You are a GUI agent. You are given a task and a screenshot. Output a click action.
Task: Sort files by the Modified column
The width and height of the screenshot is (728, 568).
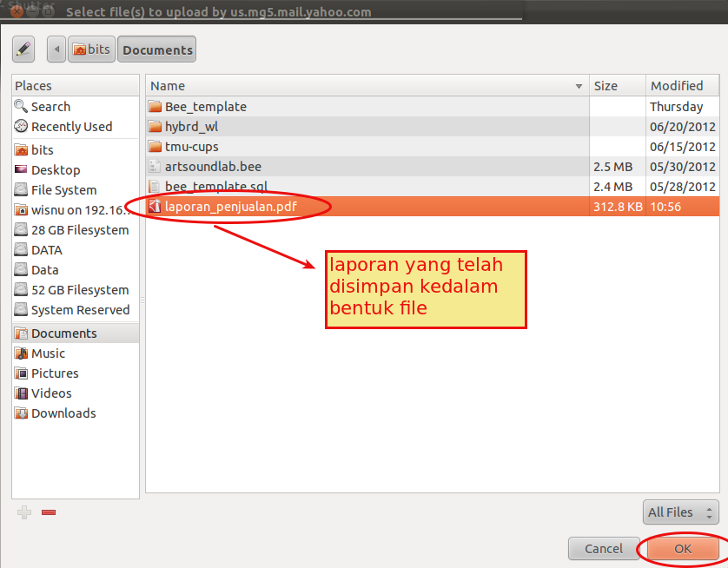[x=682, y=86]
